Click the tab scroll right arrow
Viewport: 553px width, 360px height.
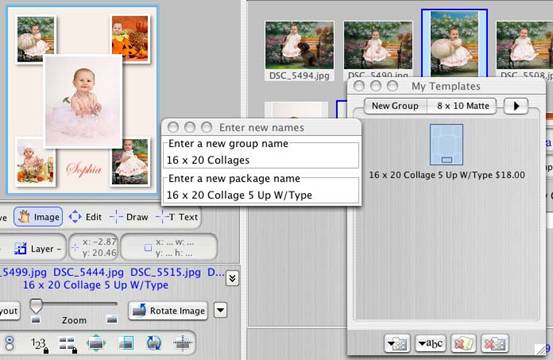(x=516, y=106)
